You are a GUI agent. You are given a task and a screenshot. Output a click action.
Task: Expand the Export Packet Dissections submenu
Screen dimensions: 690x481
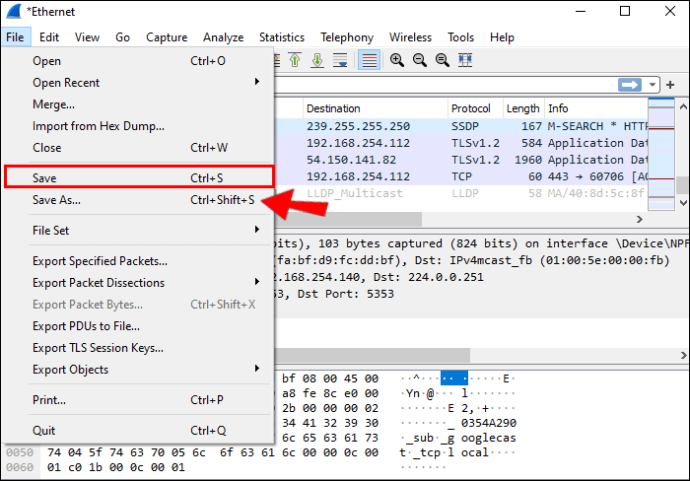click(139, 283)
